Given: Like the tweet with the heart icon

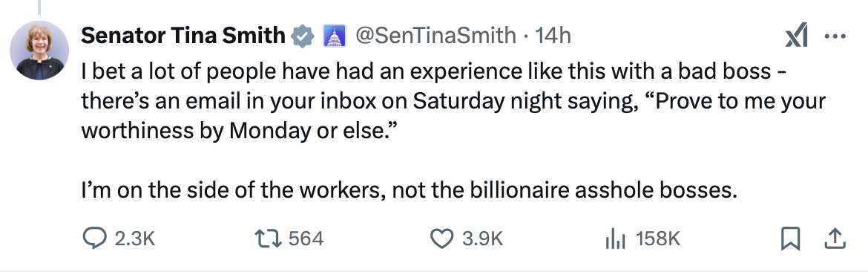Looking at the screenshot, I should (x=441, y=239).
